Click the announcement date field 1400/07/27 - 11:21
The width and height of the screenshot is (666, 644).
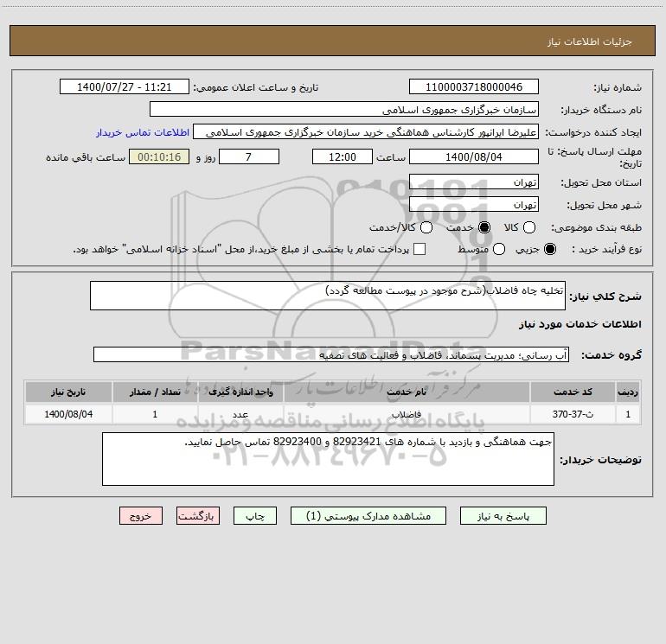click(x=125, y=86)
